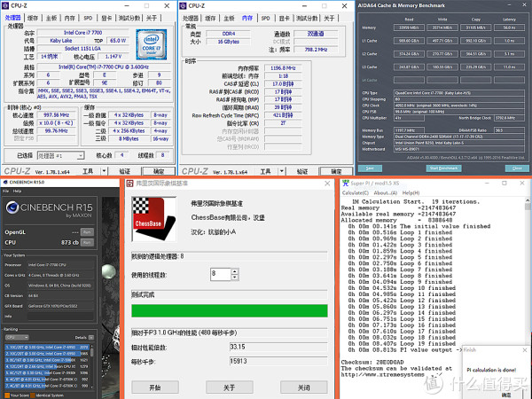Image resolution: width=532 pixels, height=399 pixels.
Task: Click the Super PI title bar icon
Action: click(x=346, y=184)
